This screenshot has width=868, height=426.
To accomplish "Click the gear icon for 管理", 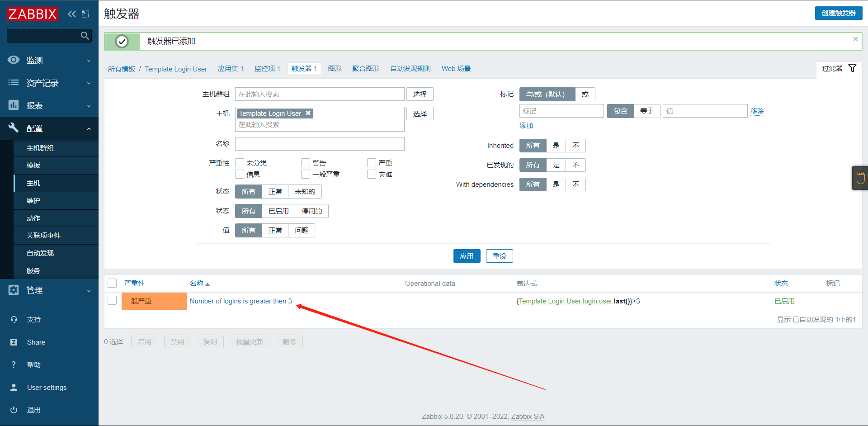I will 14,290.
